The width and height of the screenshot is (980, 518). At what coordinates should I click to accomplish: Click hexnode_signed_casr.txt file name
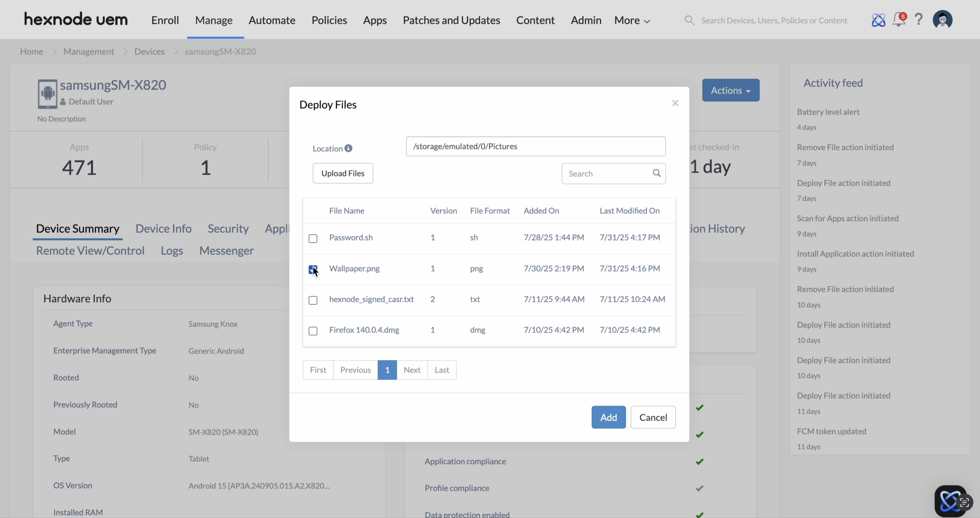tap(371, 299)
